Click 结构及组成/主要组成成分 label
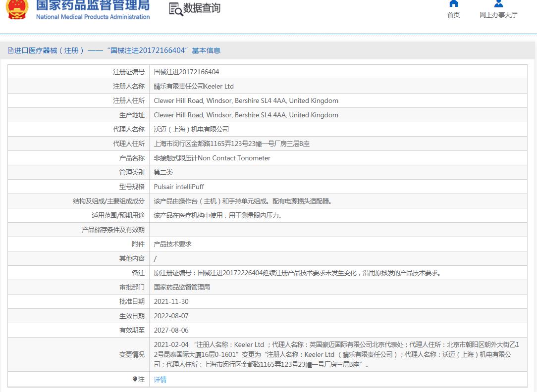Screen dimensions: 537x392 tap(108, 201)
